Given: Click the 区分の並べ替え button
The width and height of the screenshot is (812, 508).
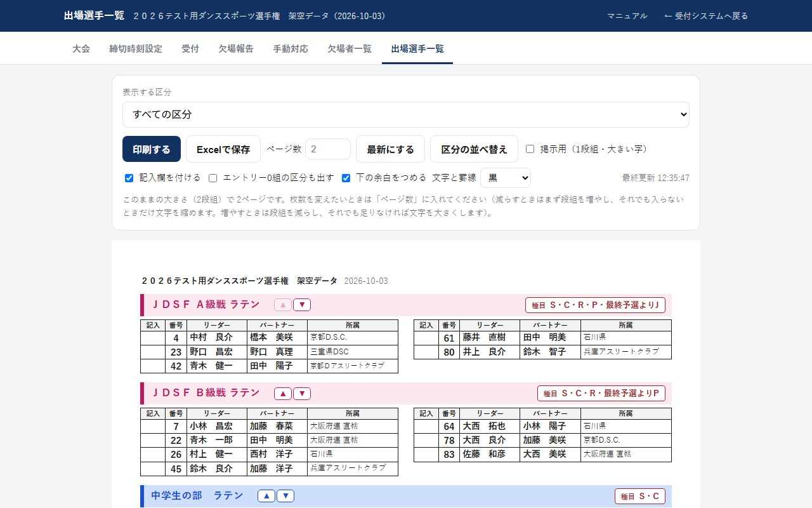Looking at the screenshot, I should tap(475, 149).
